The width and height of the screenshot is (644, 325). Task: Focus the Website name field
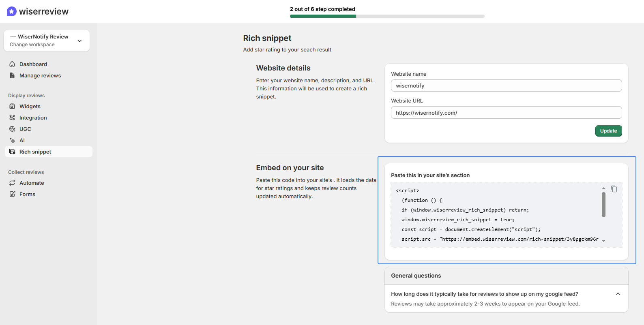tap(506, 86)
